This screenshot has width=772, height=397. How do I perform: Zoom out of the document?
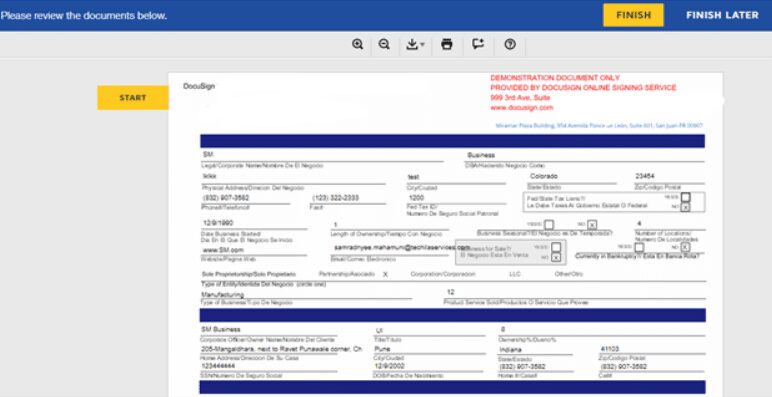[384, 44]
